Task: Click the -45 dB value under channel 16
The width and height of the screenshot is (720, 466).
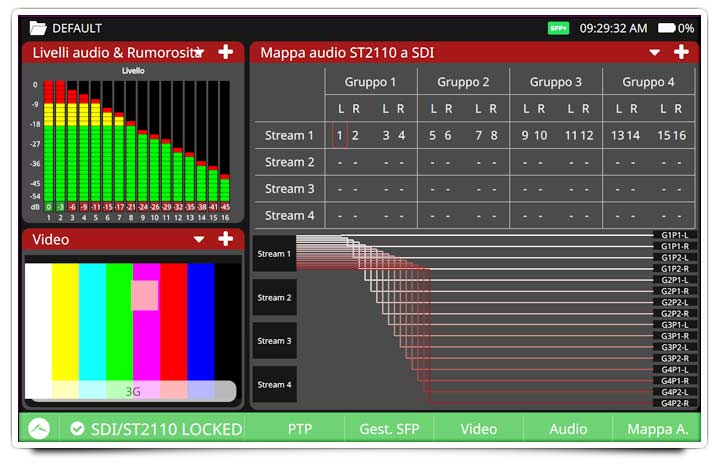Action: [225, 207]
